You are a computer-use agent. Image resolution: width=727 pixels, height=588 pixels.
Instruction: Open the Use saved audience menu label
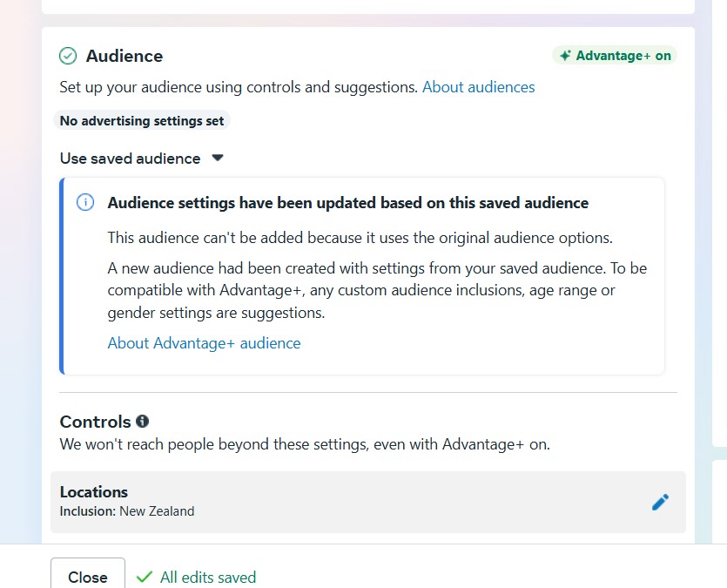[130, 159]
